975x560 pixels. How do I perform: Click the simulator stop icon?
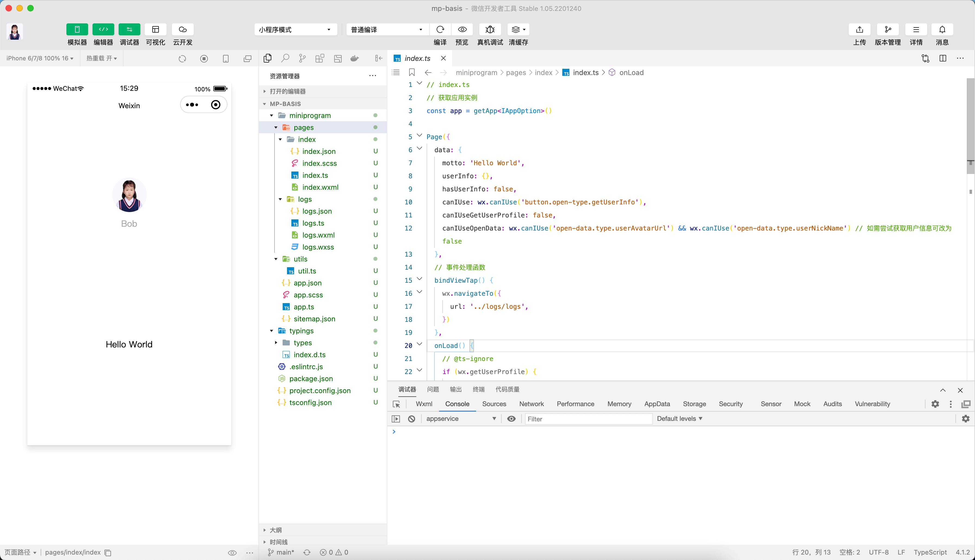pos(204,58)
